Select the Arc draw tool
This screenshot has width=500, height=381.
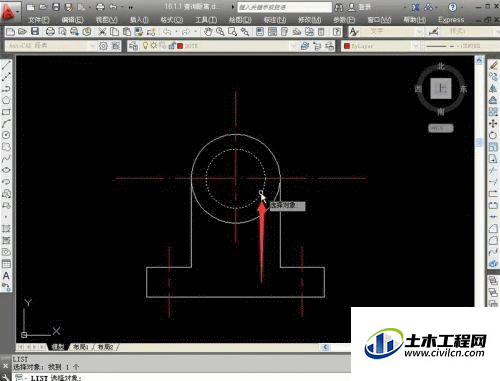tap(6, 123)
